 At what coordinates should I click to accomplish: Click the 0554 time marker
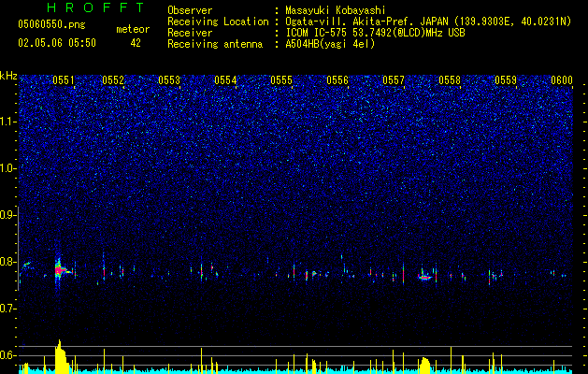(225, 80)
